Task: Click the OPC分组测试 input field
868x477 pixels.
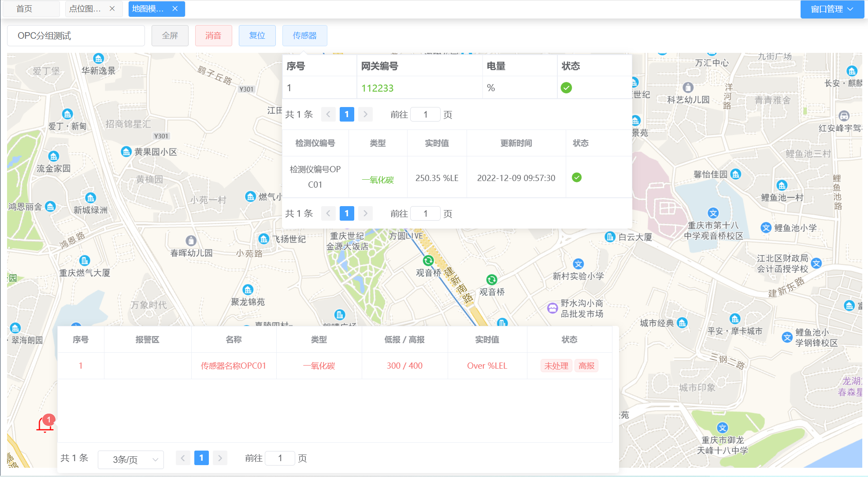Action: coord(76,36)
